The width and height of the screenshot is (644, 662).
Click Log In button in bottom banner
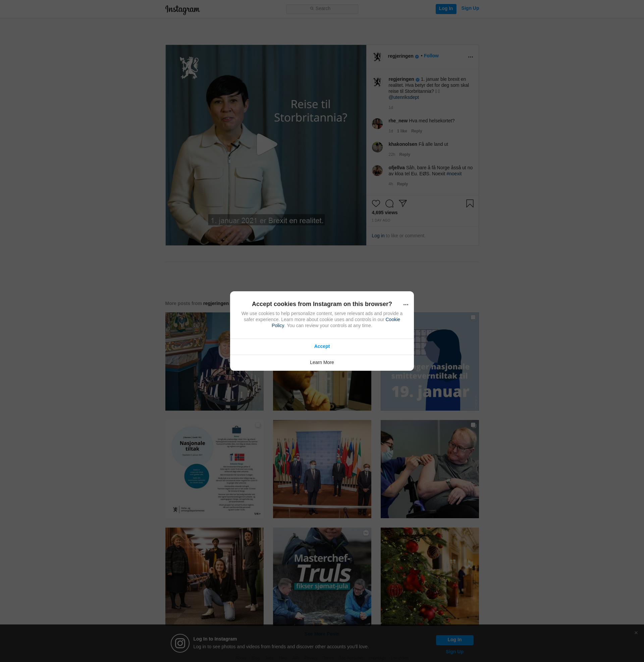pyautogui.click(x=454, y=640)
